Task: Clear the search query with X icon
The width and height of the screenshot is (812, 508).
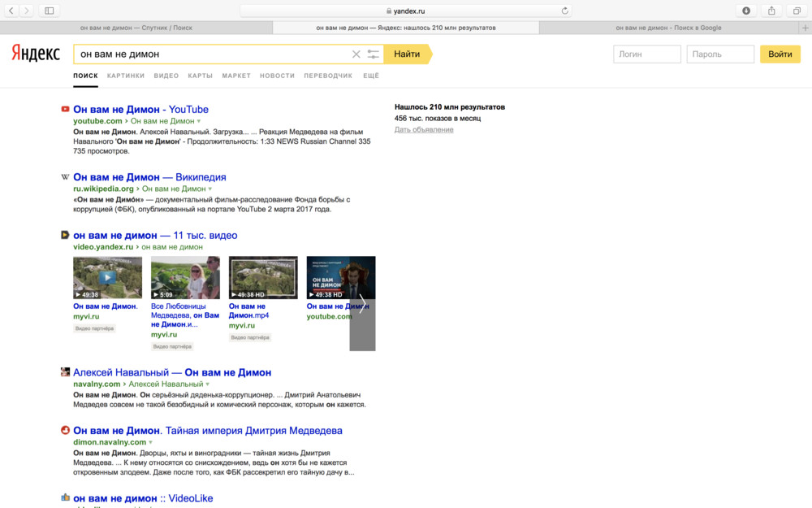Action: pyautogui.click(x=356, y=54)
